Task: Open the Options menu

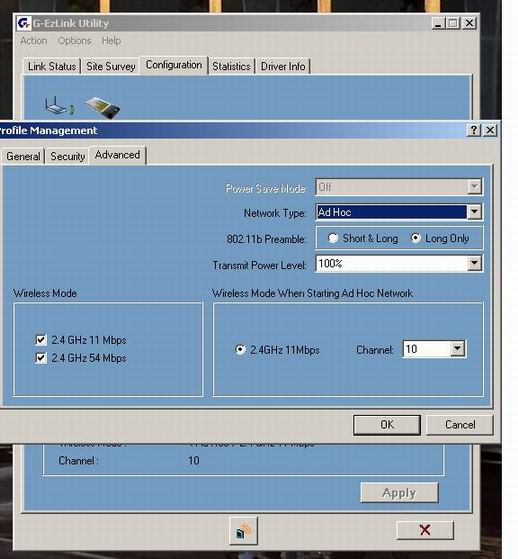Action: pyautogui.click(x=75, y=41)
